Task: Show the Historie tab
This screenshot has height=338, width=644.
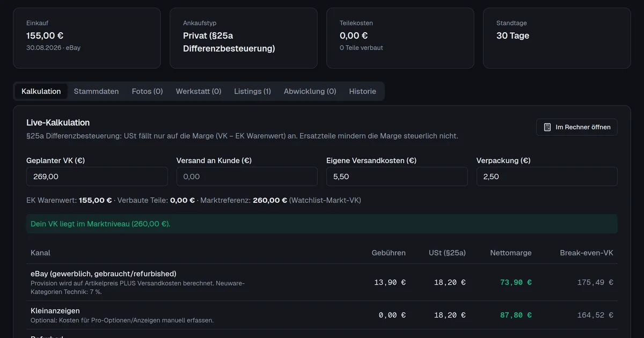Action: point(363,91)
